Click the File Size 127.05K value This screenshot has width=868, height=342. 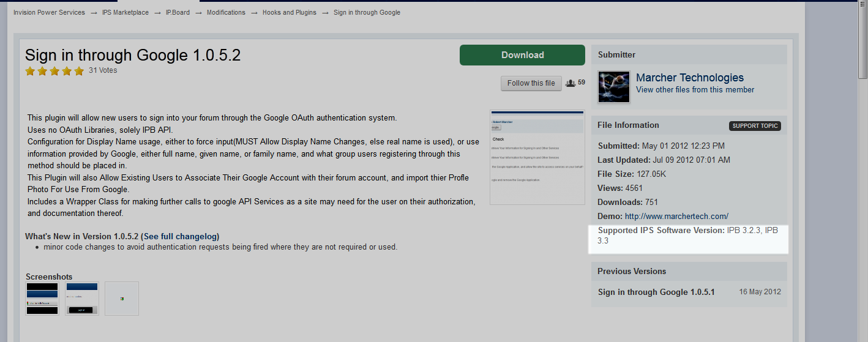[x=652, y=174]
